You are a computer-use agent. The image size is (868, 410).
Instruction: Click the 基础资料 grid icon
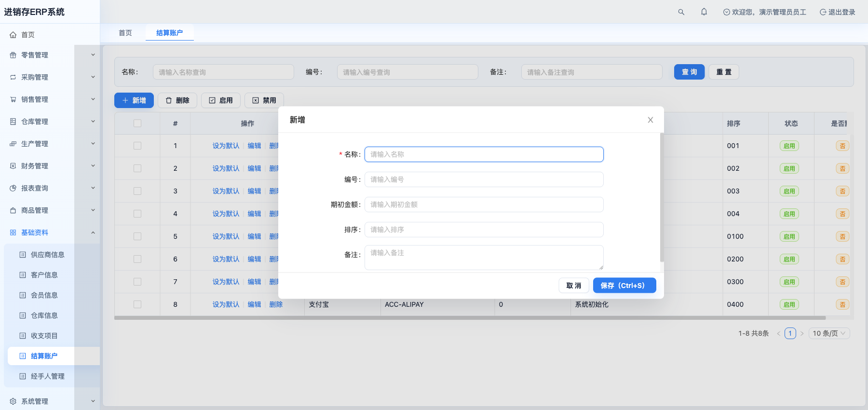(13, 232)
